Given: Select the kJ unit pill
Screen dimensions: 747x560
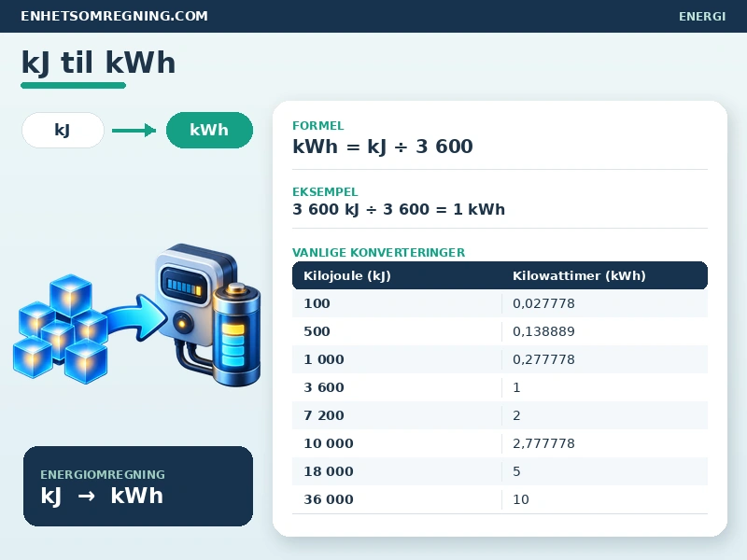Looking at the screenshot, I should 63,130.
